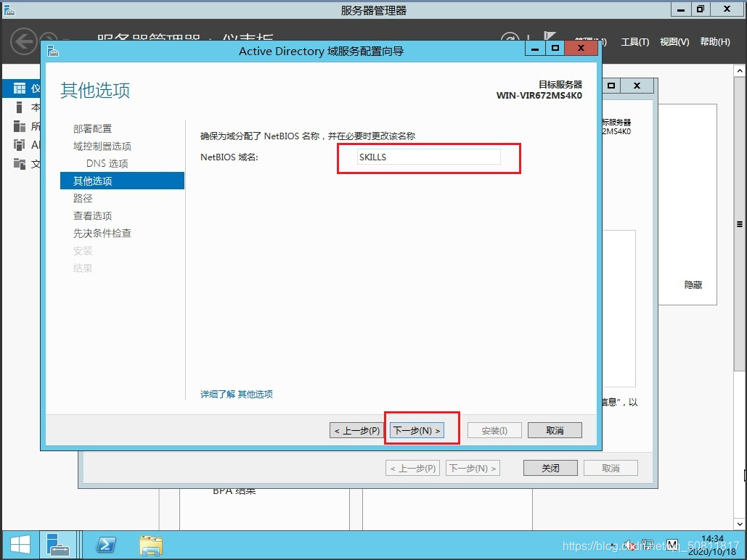Open the AD DS icon in sidebar
The height and width of the screenshot is (560, 747).
click(x=20, y=145)
